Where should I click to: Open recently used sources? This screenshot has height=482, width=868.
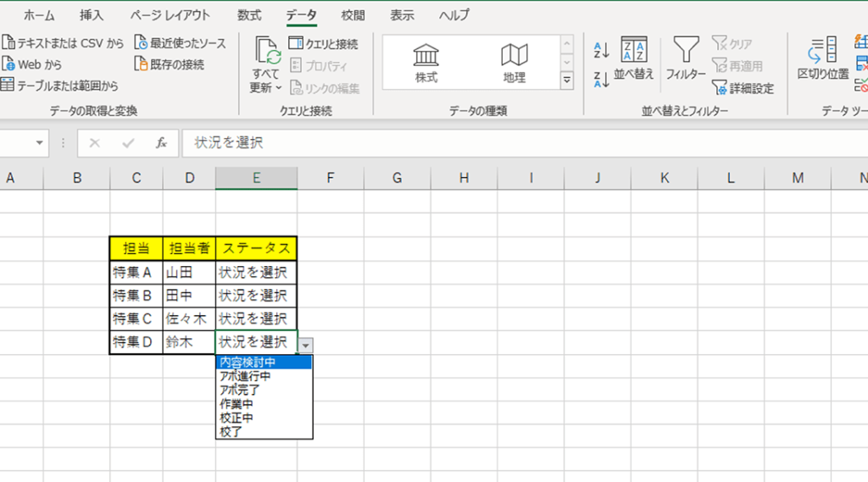click(181, 43)
